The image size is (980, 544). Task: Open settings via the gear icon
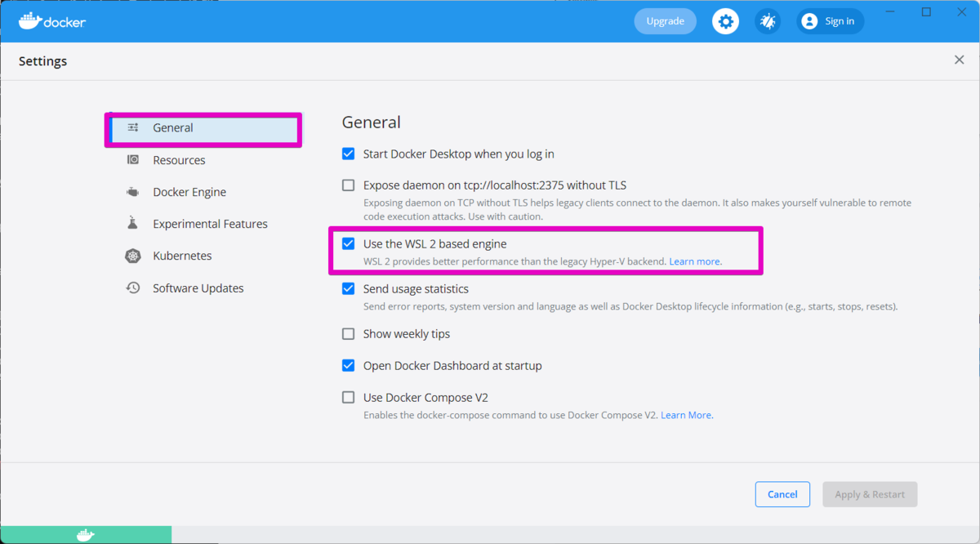(x=725, y=21)
